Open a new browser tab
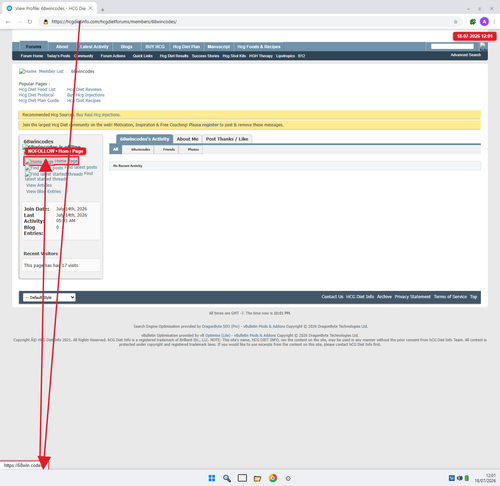This screenshot has width=500, height=486. pyautogui.click(x=103, y=10)
